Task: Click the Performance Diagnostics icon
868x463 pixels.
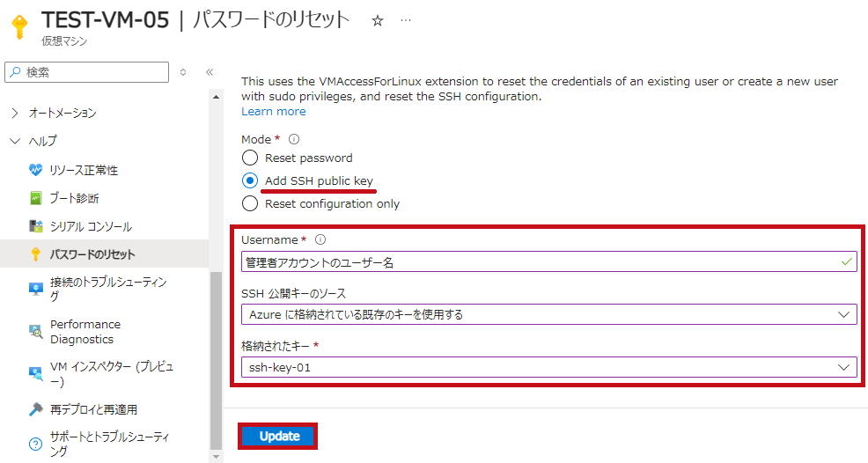Action: tap(35, 332)
